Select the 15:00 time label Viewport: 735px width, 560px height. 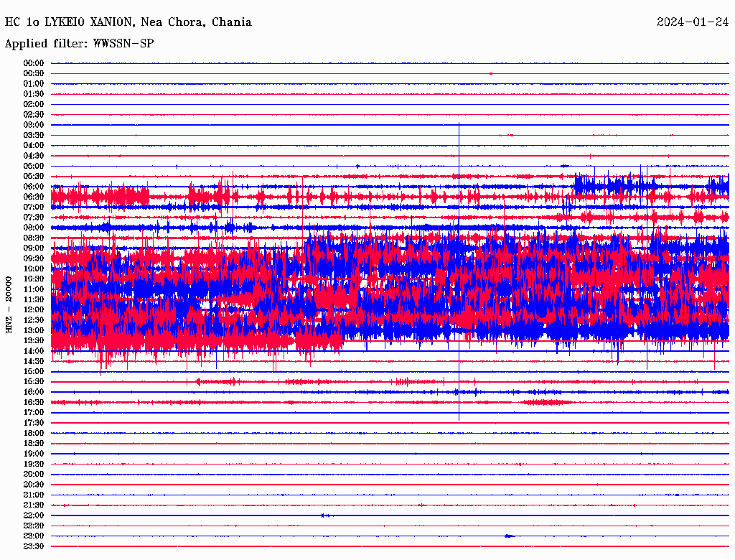click(x=34, y=371)
